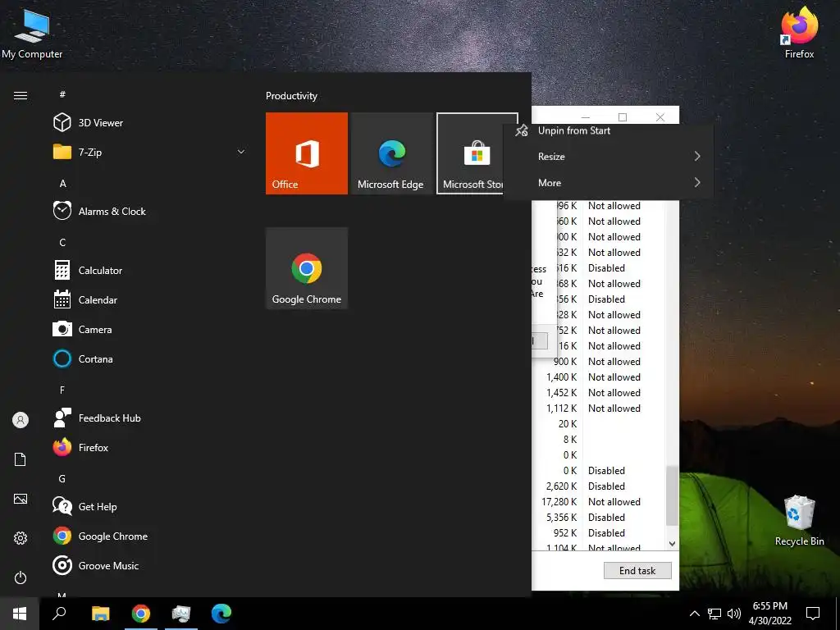Open Cortana in the app list
The height and width of the screenshot is (630, 840).
point(148,359)
